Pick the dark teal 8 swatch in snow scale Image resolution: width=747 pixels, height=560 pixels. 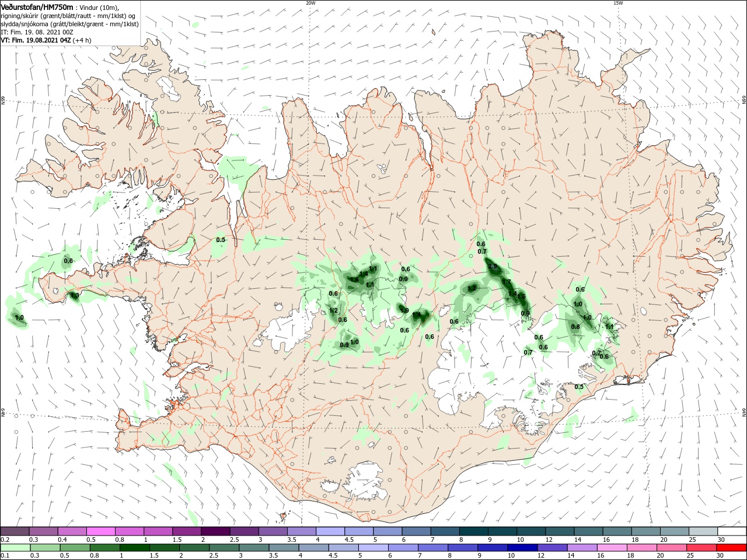tap(474, 531)
